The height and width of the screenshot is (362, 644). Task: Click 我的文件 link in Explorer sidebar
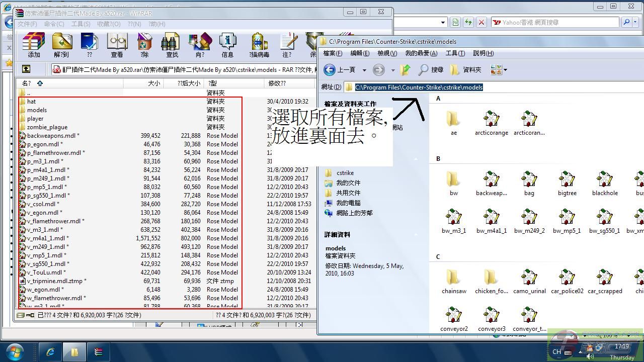[x=348, y=183]
